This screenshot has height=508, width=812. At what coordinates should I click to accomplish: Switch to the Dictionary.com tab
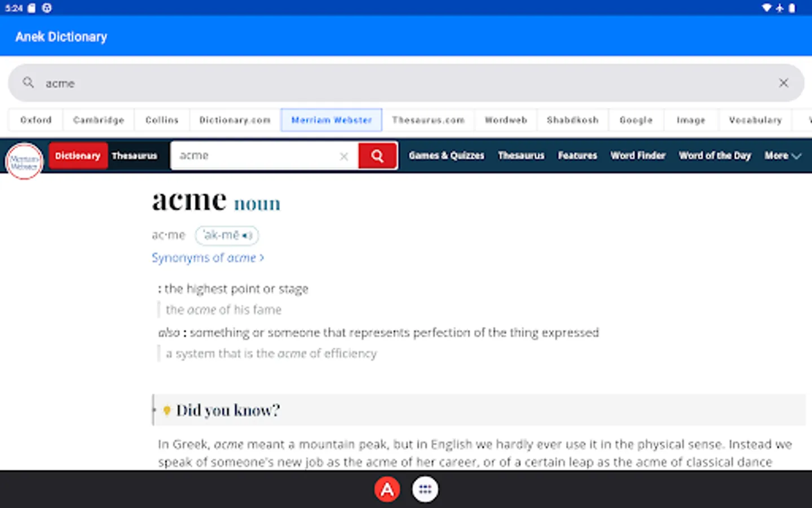pyautogui.click(x=235, y=120)
